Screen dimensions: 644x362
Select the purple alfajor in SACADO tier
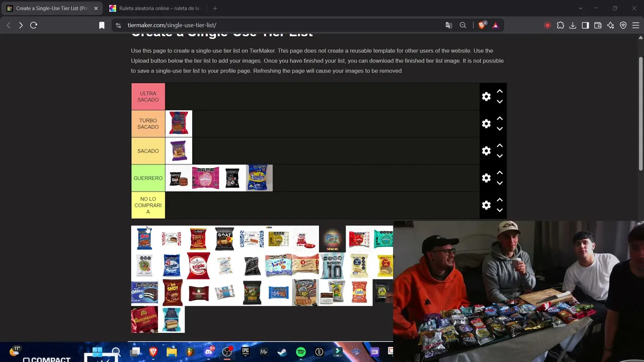pyautogui.click(x=179, y=151)
